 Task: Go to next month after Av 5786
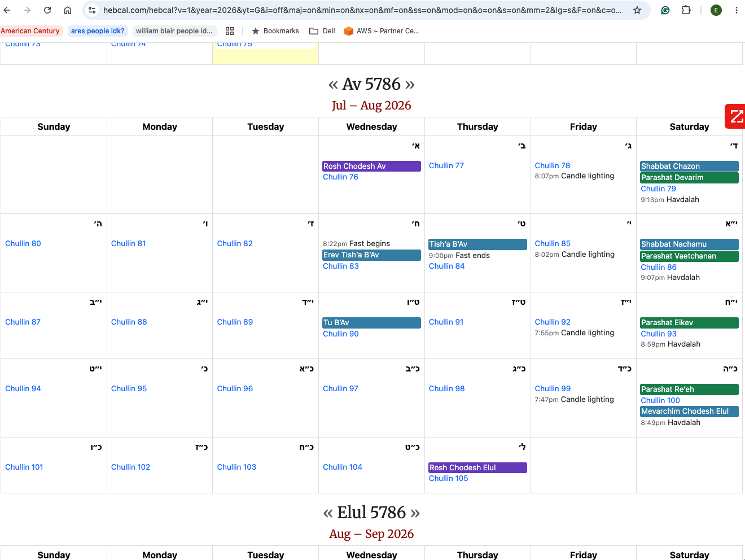tap(410, 85)
